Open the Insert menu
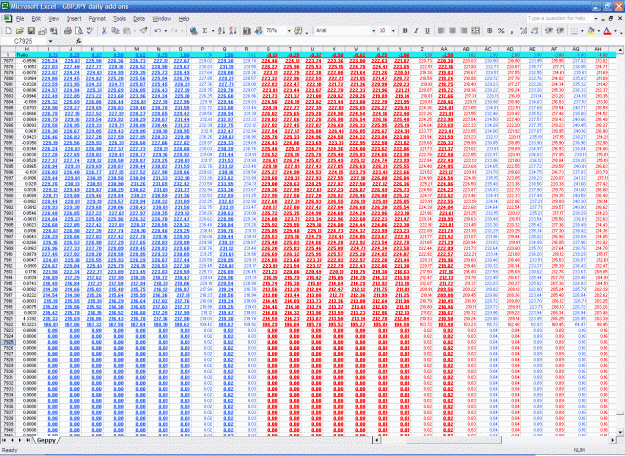625x456 pixels. [74, 19]
